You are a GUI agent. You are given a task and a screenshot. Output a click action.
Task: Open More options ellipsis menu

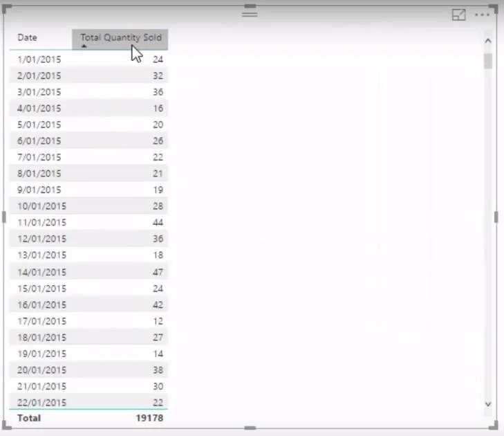482,15
